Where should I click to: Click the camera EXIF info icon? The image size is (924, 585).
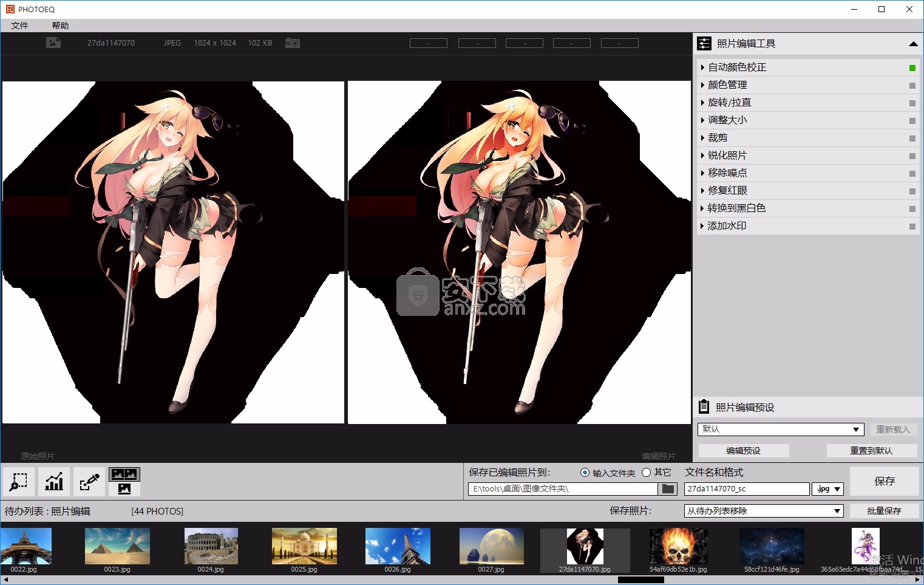click(x=293, y=43)
